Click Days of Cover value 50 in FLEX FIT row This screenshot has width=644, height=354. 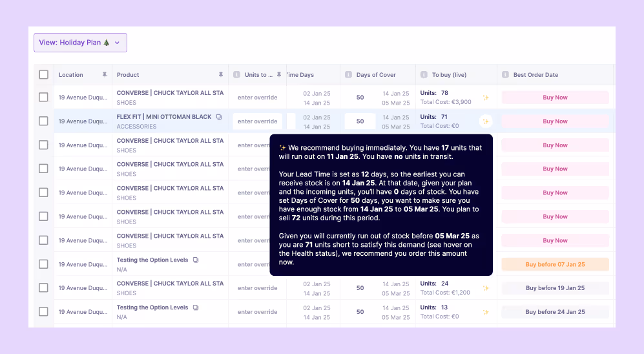(x=360, y=121)
